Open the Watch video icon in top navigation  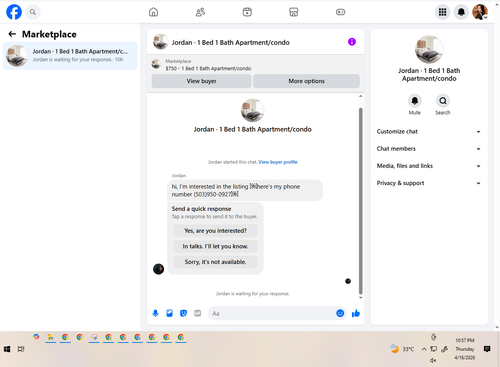(247, 12)
